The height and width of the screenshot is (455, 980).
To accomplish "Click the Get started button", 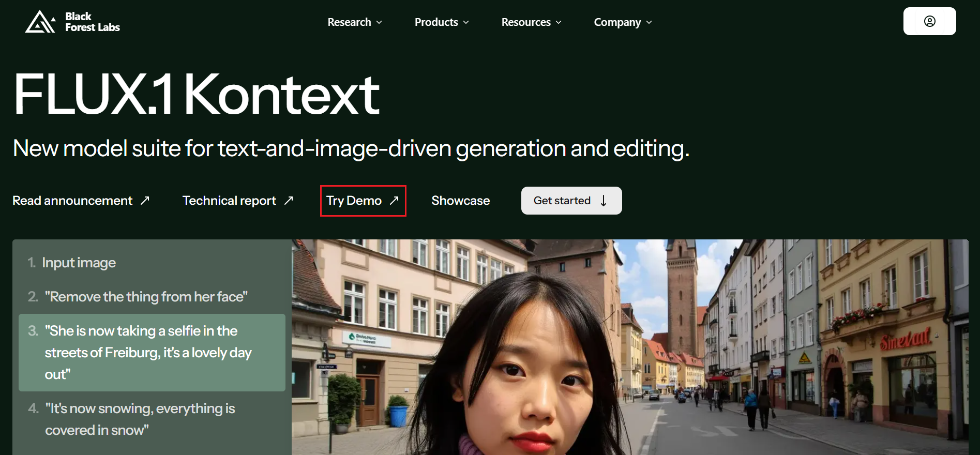I will click(571, 201).
